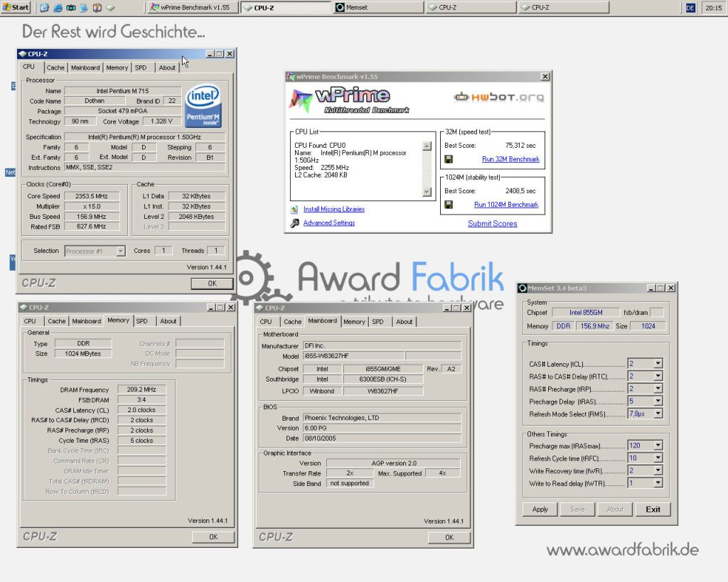
Task: Click the clock showing 20:15
Action: [713, 8]
